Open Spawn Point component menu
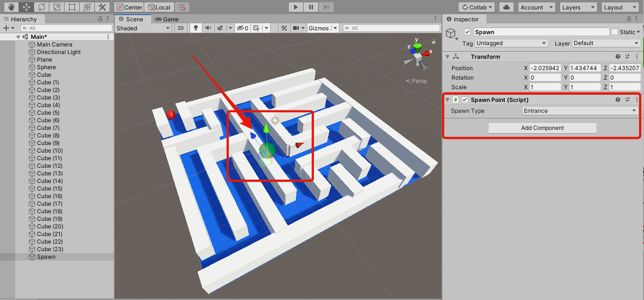 tap(636, 100)
